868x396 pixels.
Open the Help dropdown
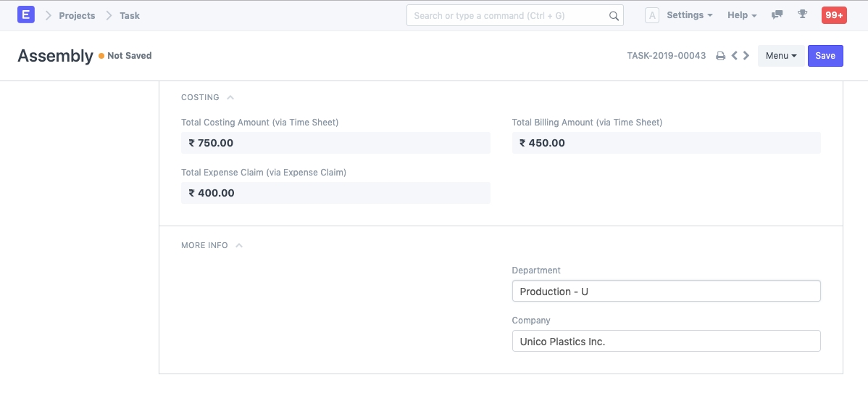coord(742,15)
